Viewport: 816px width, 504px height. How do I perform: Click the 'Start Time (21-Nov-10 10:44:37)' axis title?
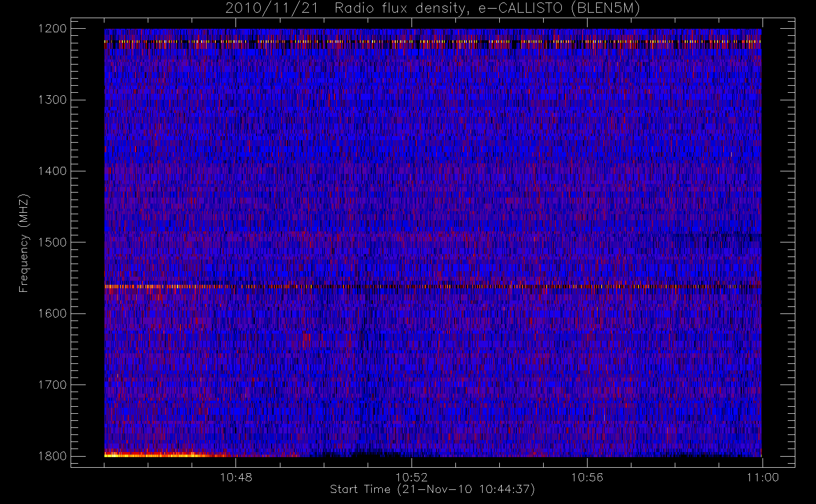click(432, 489)
